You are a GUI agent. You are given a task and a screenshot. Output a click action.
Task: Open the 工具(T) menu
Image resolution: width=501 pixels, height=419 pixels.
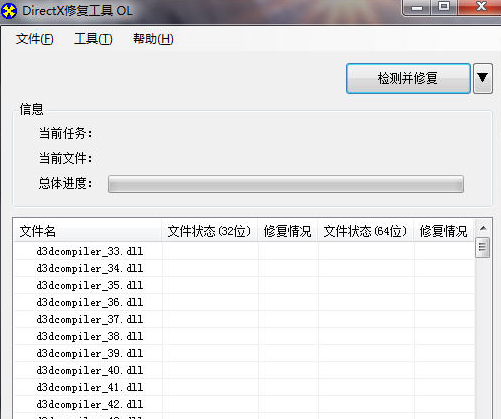93,39
